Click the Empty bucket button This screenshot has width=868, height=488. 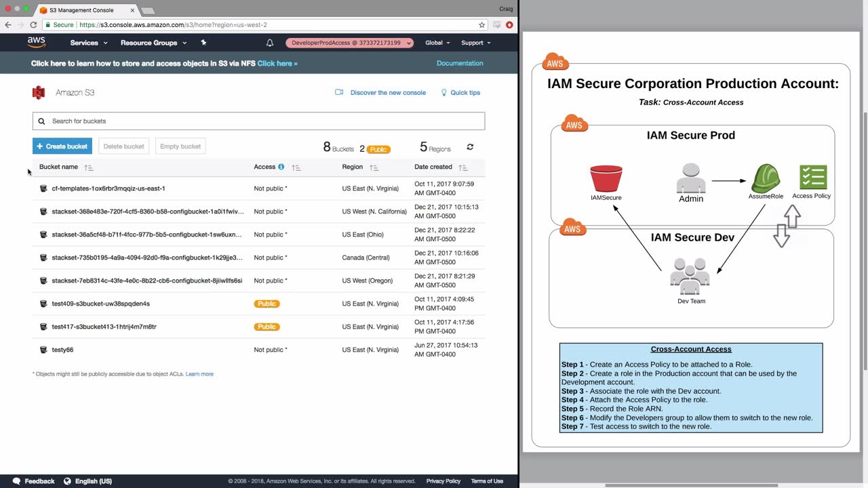coord(180,146)
